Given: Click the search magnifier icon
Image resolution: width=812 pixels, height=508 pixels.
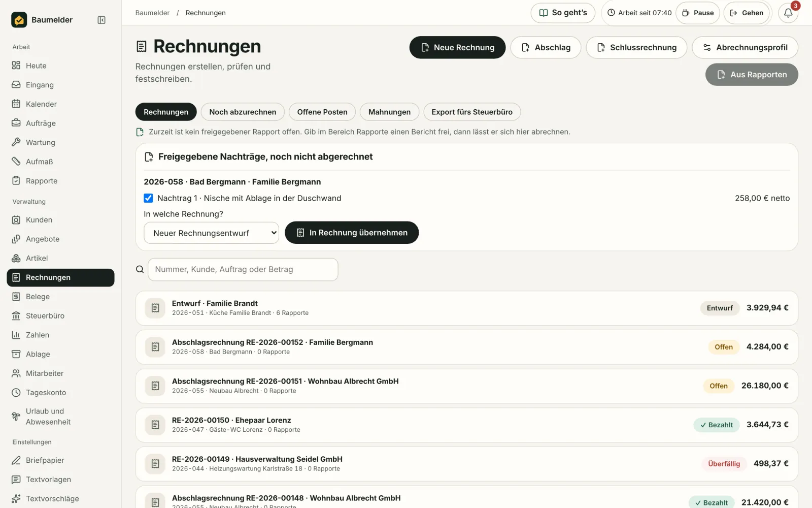Looking at the screenshot, I should (140, 269).
